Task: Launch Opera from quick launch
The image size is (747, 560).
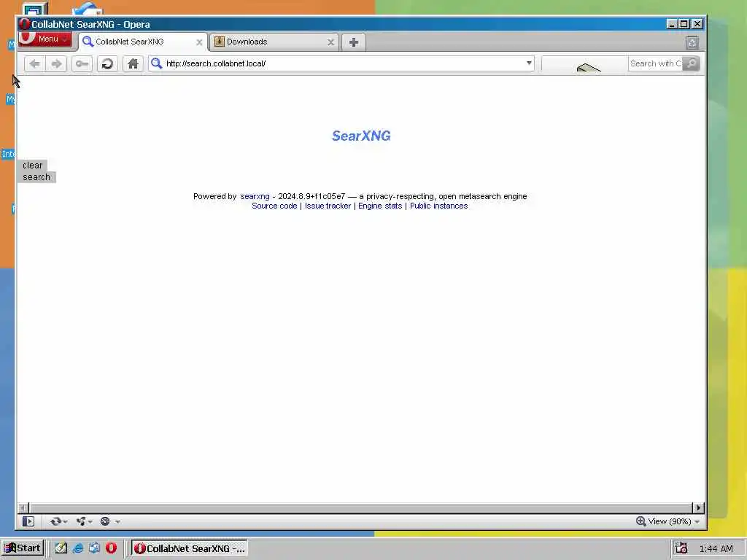Action: (x=111, y=548)
